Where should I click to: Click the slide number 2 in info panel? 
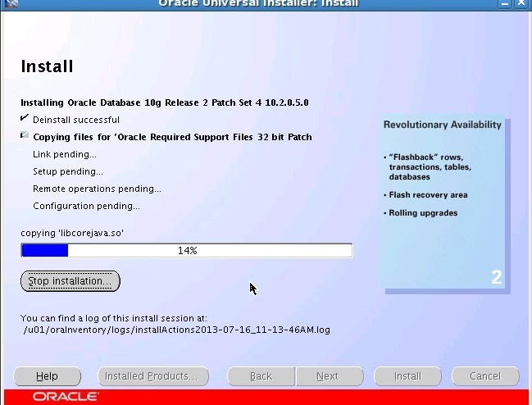497,277
